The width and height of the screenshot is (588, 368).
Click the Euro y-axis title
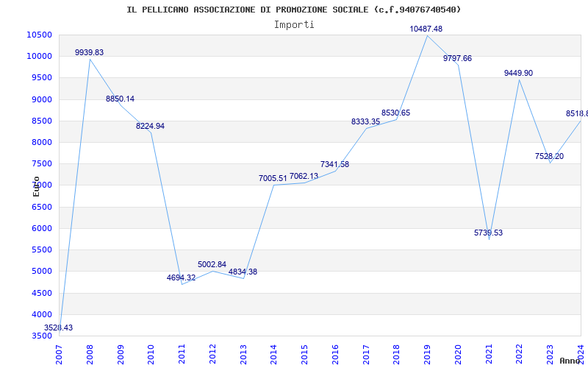point(36,186)
